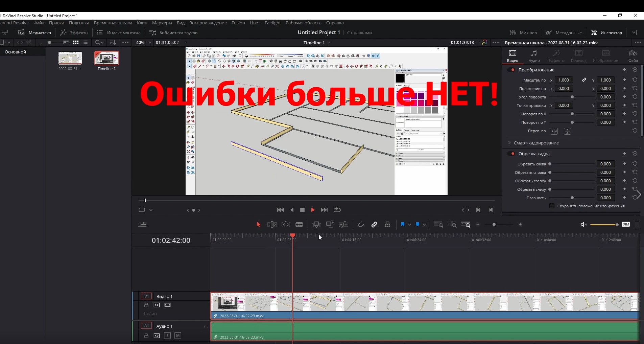644x344 pixels.
Task: Check Сохранить положение изображения checkbox
Action: pos(552,206)
